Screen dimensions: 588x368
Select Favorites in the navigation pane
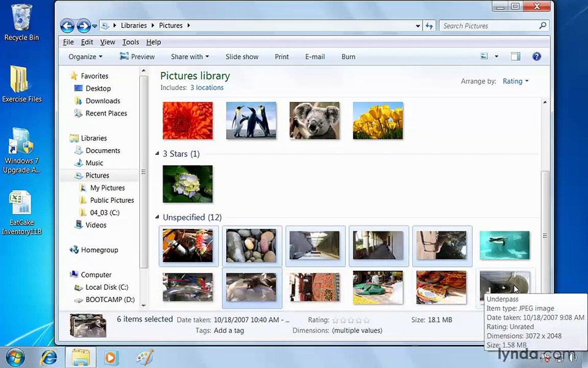(94, 76)
